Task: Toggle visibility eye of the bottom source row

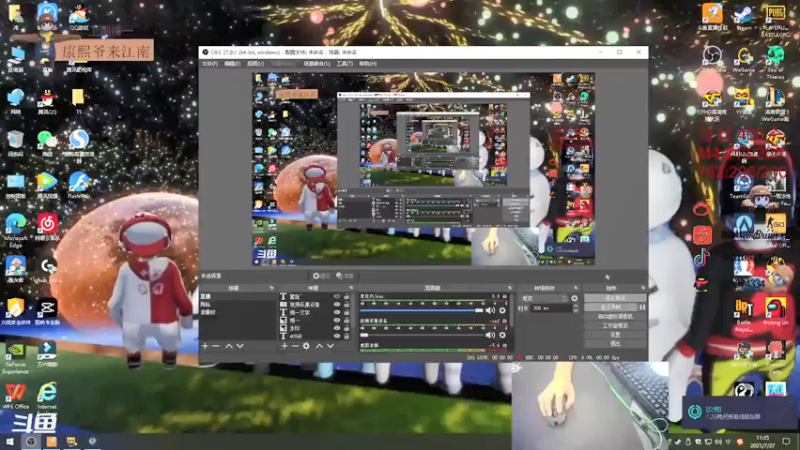Action: coord(337,336)
